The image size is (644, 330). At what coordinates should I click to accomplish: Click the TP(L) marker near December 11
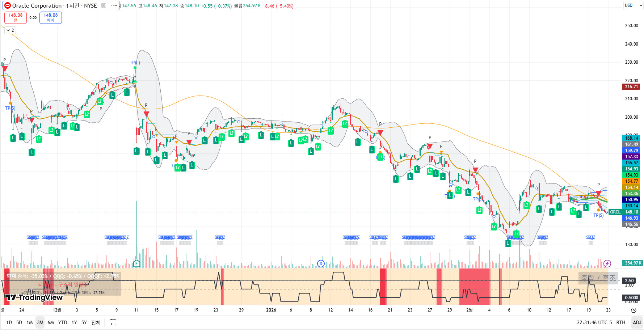click(x=135, y=63)
